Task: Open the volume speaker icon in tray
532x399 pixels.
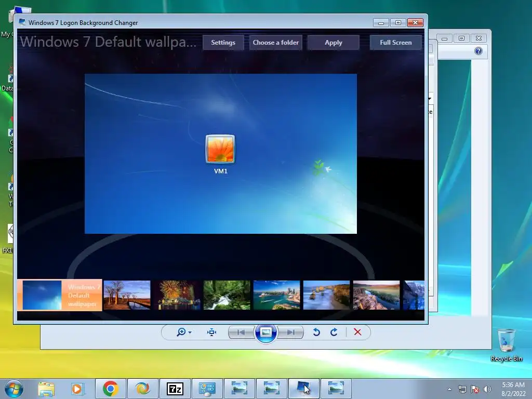Action: tap(487, 389)
